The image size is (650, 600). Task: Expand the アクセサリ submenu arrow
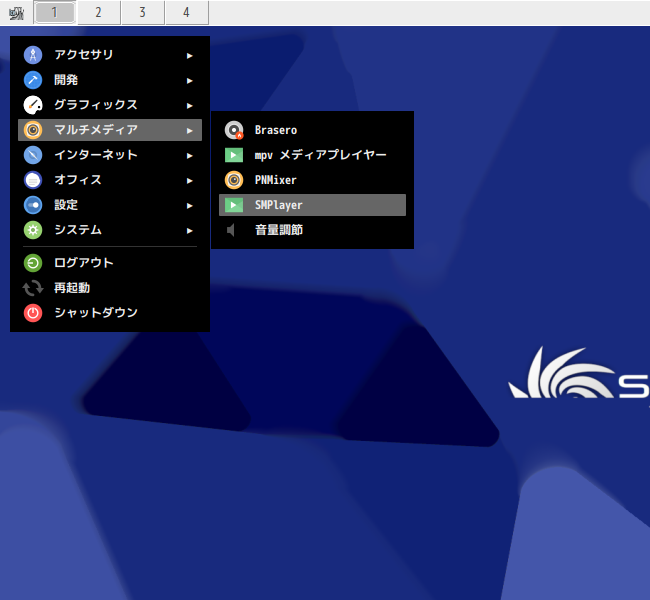[x=189, y=56]
